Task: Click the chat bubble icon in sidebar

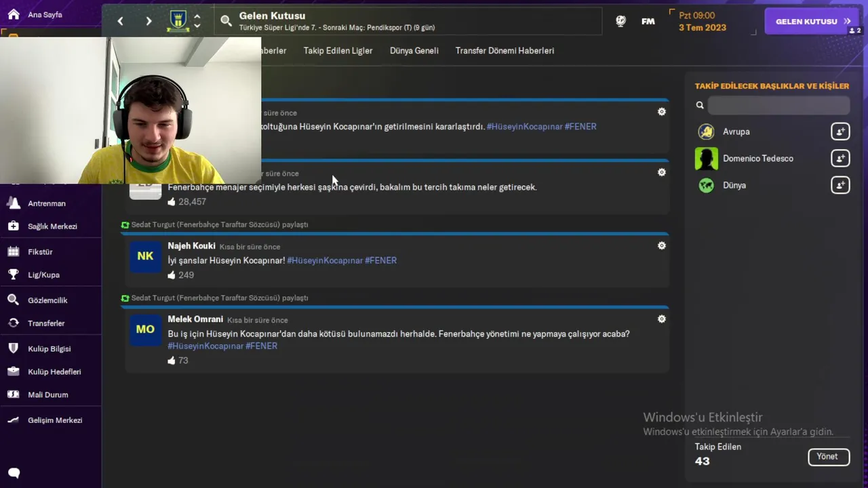Action: coord(14,473)
